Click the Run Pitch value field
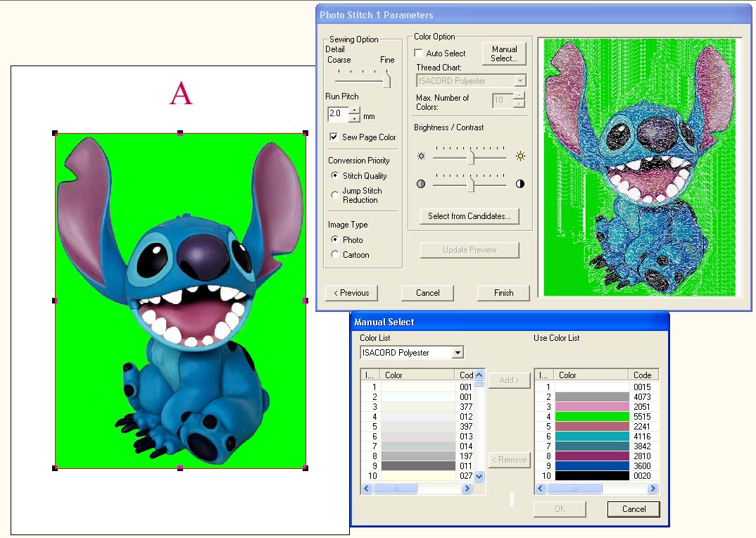The height and width of the screenshot is (538, 756). pyautogui.click(x=337, y=114)
